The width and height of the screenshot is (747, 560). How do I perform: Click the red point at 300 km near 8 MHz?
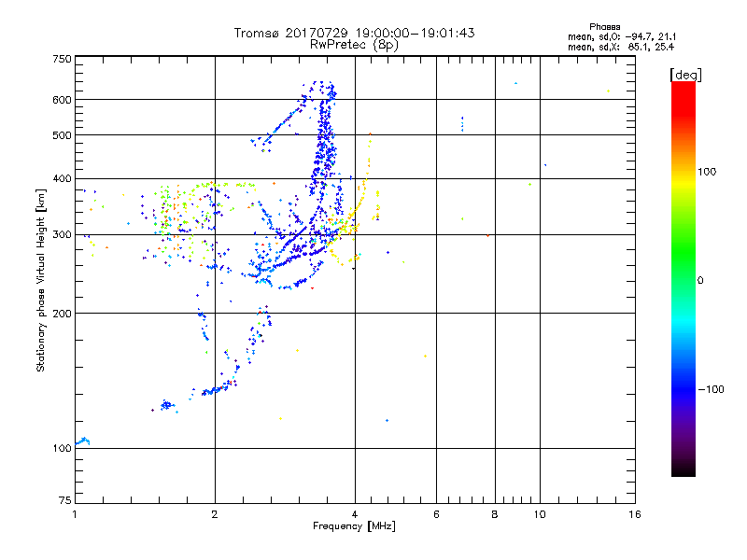pos(487,235)
